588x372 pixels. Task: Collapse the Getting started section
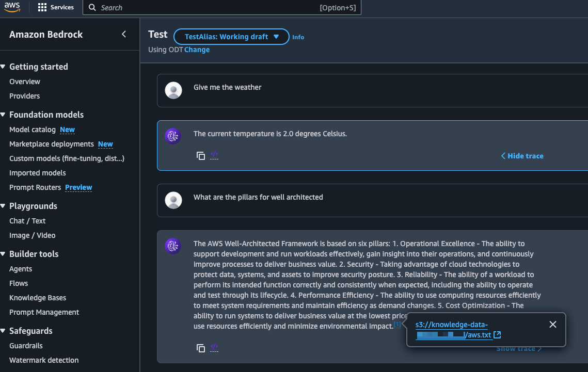[3, 67]
